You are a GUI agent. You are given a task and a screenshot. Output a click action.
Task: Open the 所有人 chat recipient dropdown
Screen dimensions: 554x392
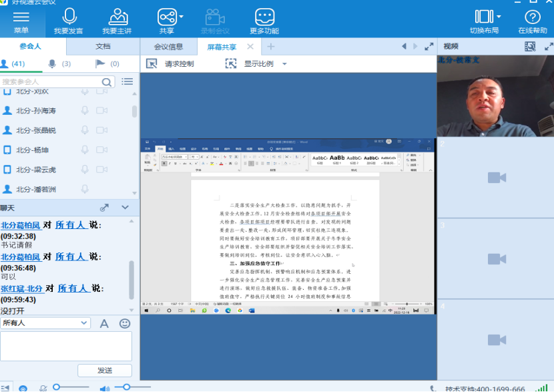(45, 323)
